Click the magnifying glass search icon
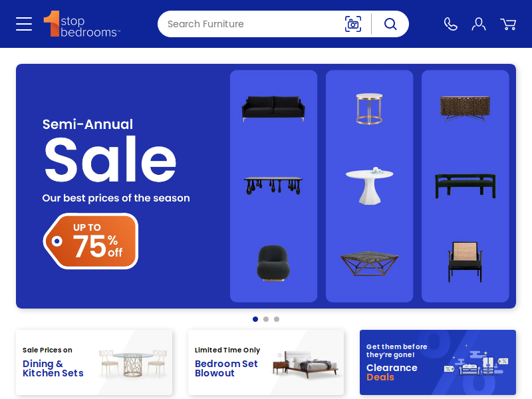Screen dimensions: 532x399 390,24
